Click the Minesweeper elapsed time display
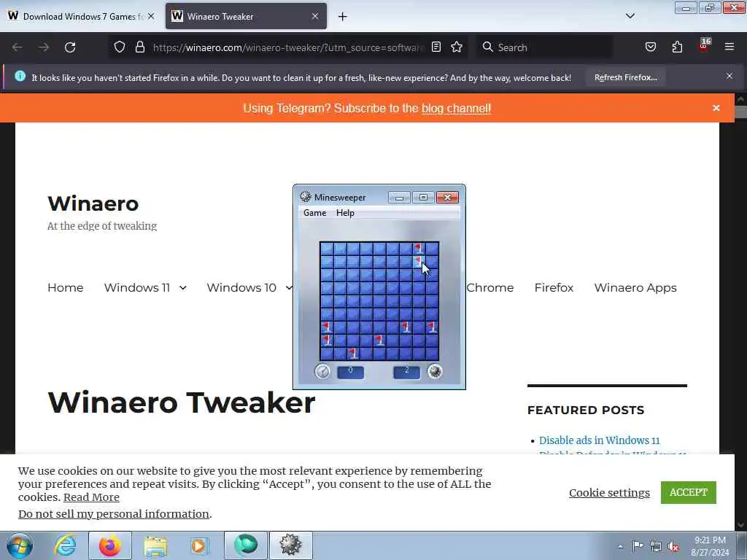 pos(350,372)
